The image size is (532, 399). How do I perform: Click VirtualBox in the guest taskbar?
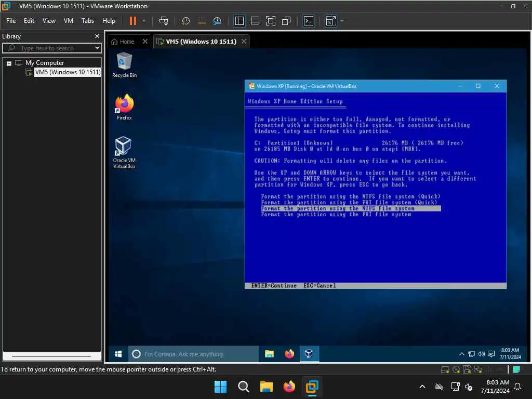(309, 354)
